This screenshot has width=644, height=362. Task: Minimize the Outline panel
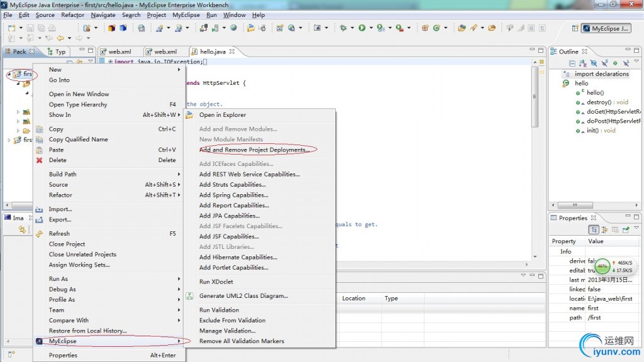(627, 50)
